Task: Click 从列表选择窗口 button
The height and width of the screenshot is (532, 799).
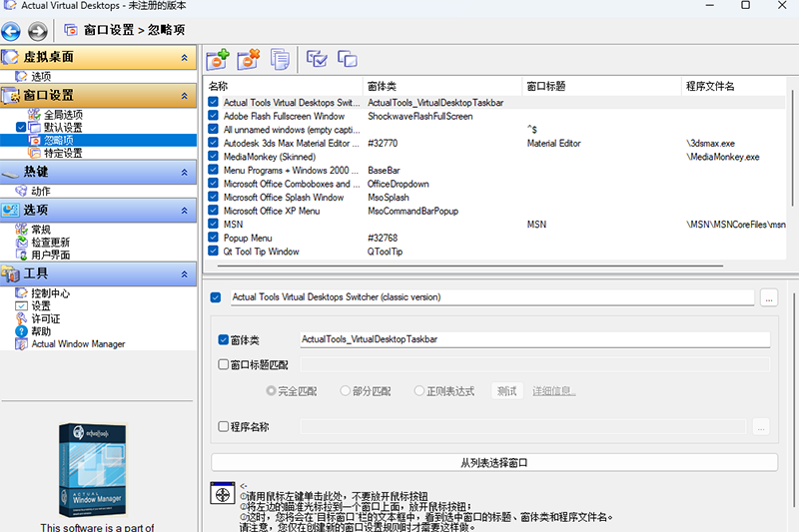Action: pos(494,463)
